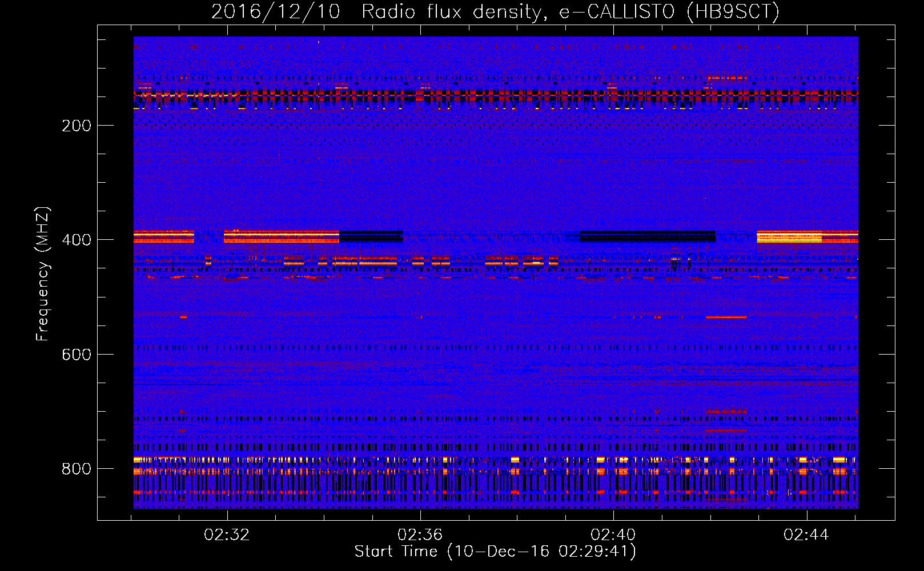
Task: Click the 02:40 time tick label
Action: 613,535
